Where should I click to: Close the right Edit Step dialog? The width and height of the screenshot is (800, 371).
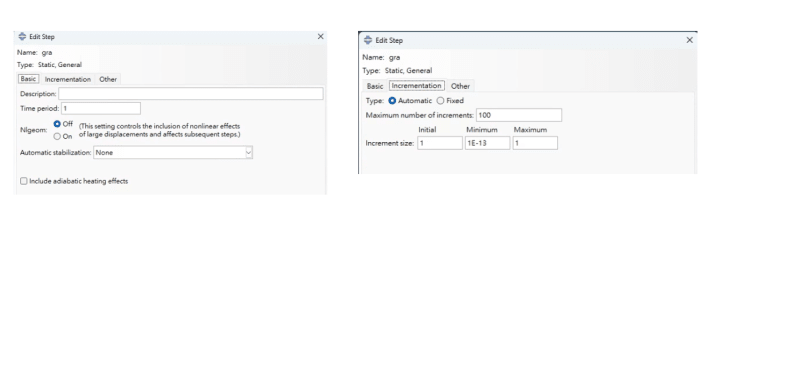click(x=689, y=40)
